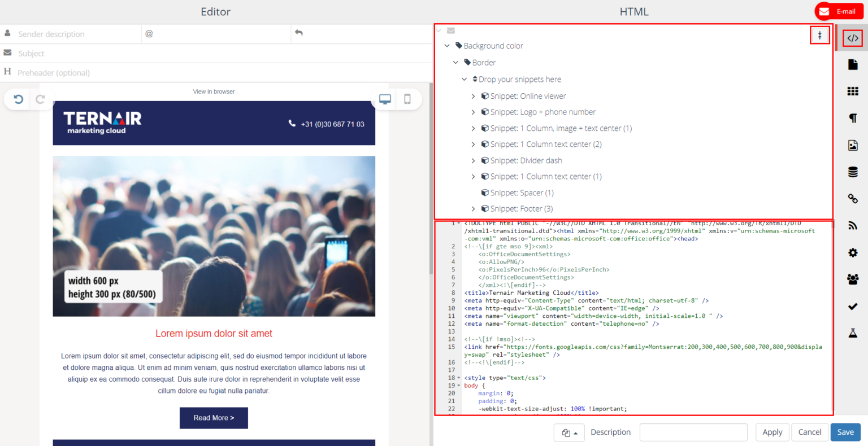Select the paragraph icon in sidebar
Screen dimensions: 868x446
[x=853, y=118]
